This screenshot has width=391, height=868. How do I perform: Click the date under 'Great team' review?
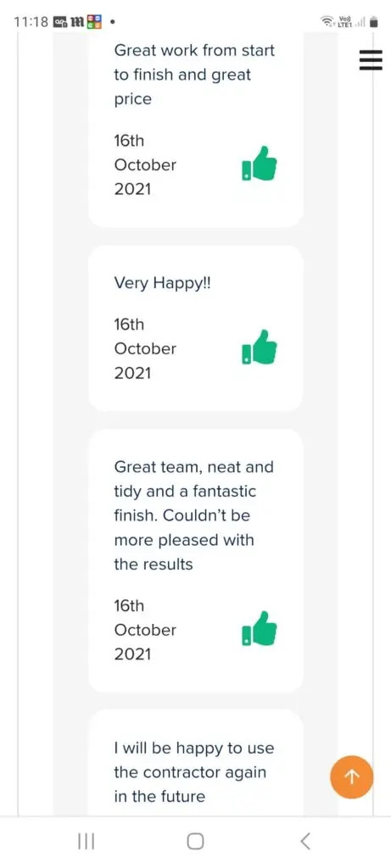(x=145, y=630)
